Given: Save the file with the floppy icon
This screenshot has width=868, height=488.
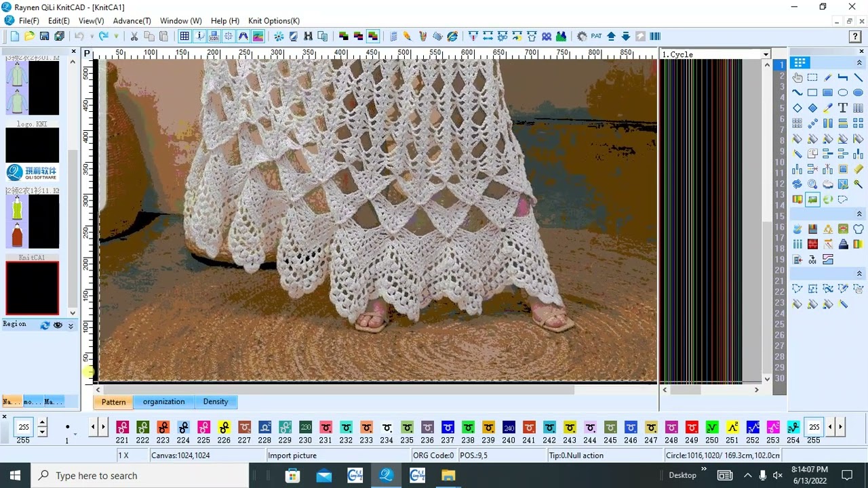Looking at the screenshot, I should [44, 37].
